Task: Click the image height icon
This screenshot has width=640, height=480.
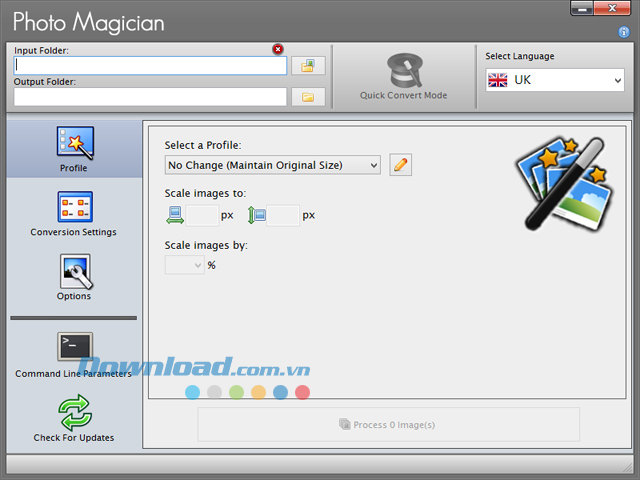Action: pos(257,215)
